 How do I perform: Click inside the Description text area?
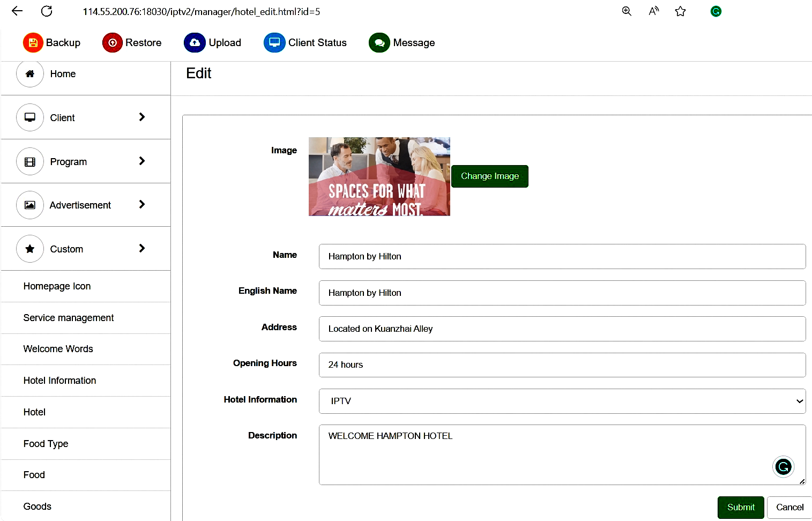coord(562,455)
